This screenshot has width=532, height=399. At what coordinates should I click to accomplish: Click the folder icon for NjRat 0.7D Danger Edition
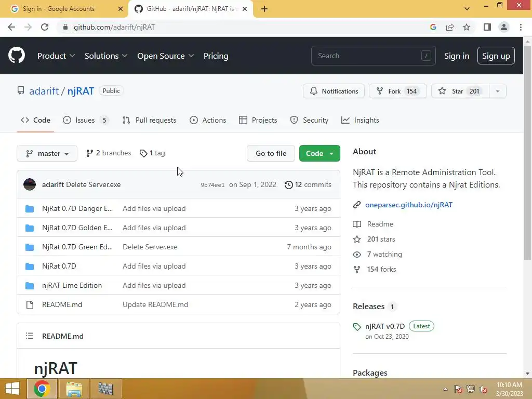30,208
